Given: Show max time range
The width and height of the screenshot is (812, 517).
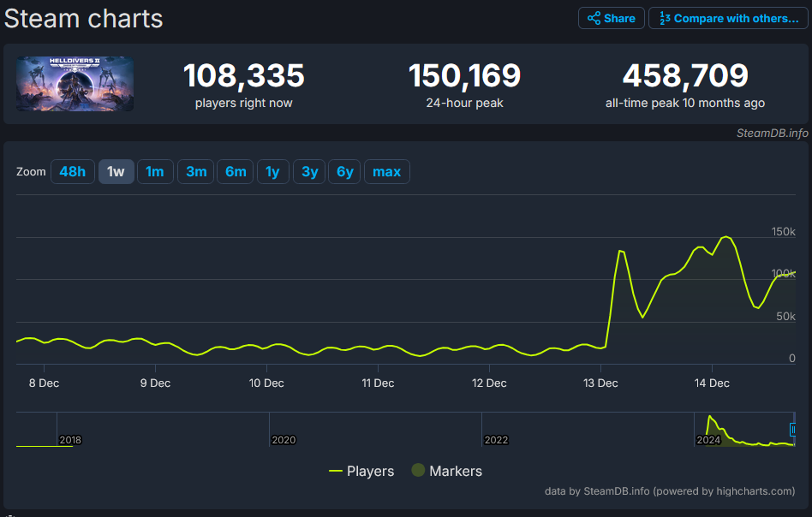Looking at the screenshot, I should click(387, 171).
